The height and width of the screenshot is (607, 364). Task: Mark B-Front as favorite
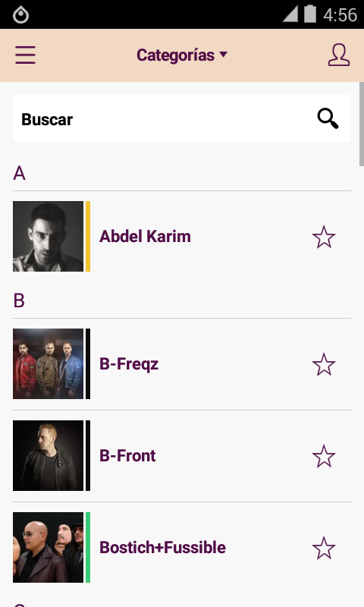click(323, 456)
